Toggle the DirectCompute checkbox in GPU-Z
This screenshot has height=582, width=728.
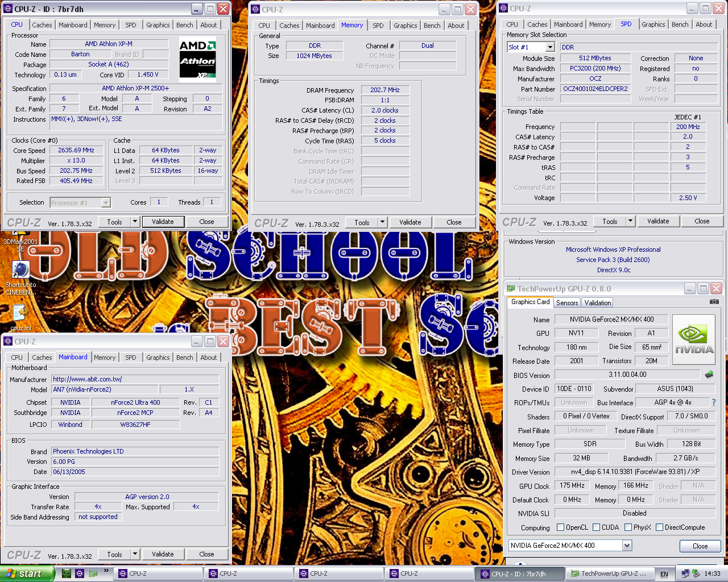(660, 527)
